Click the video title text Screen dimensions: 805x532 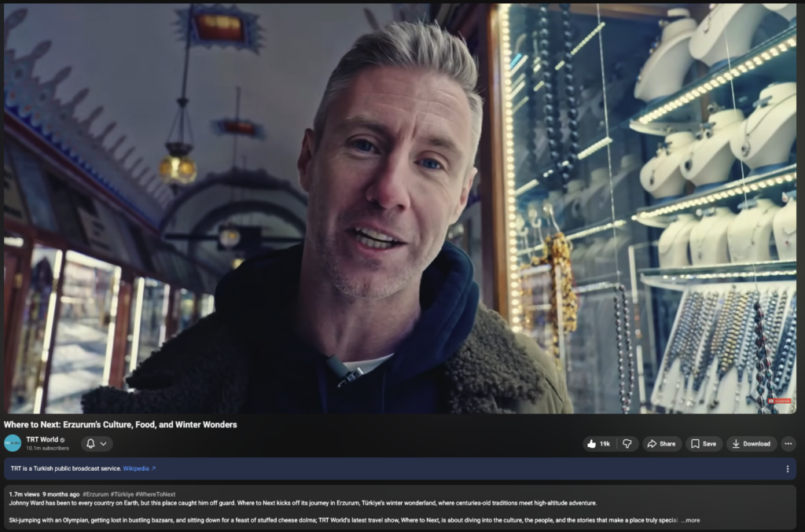120,424
